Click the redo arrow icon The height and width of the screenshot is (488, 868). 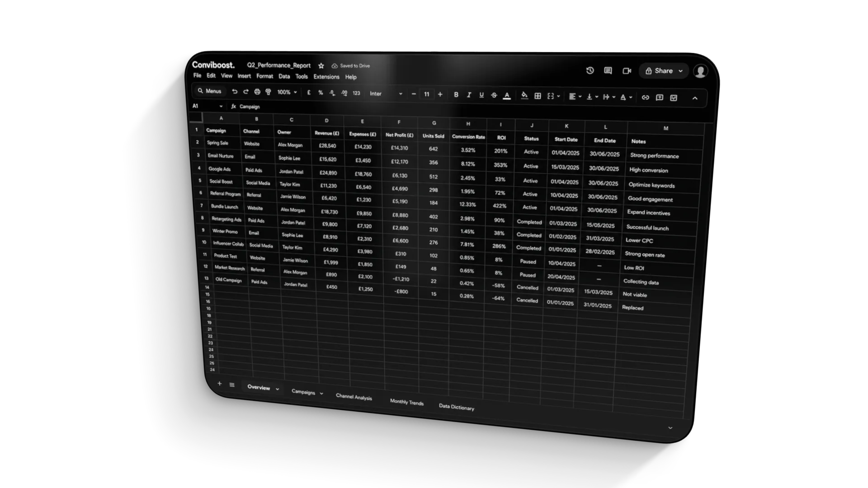[245, 92]
